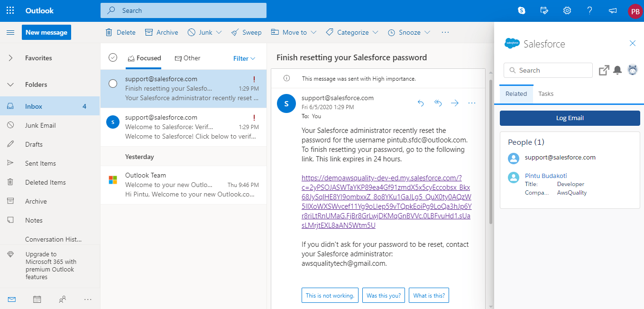Screen dimensions: 644x309
Task: Click the Archive toolbar button
Action: [x=162, y=32]
